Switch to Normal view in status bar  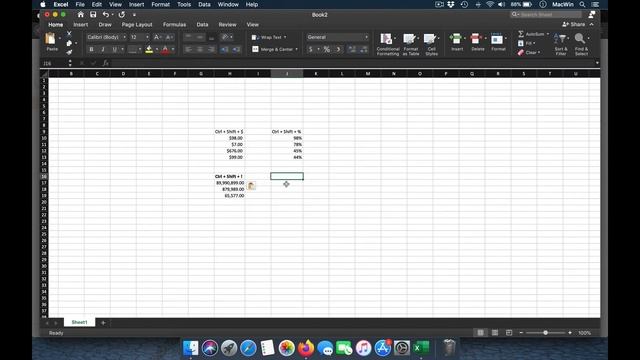click(x=480, y=333)
